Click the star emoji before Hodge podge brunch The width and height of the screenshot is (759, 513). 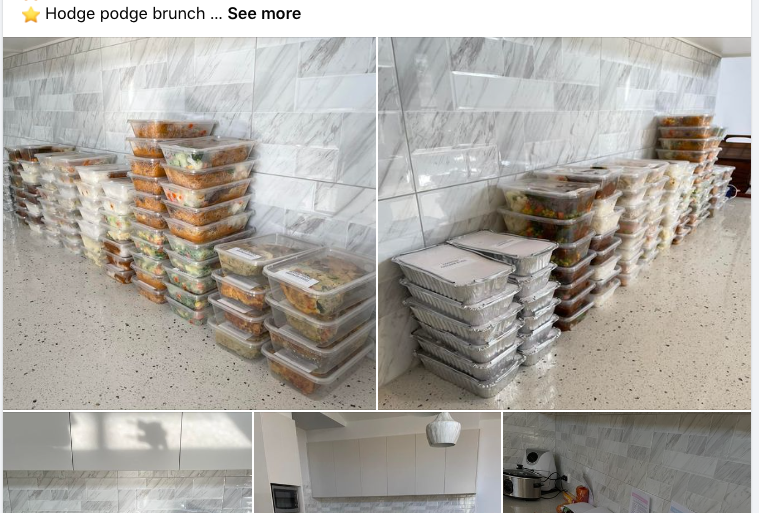point(30,14)
